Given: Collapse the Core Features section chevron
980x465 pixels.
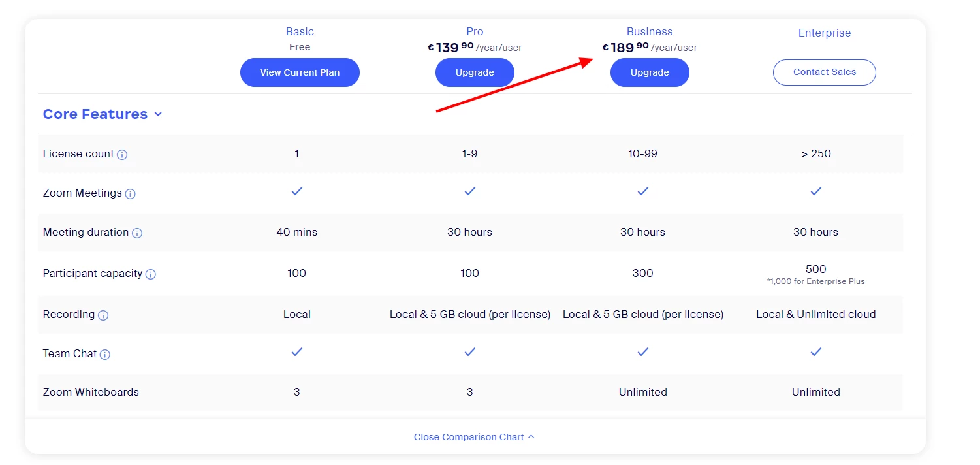Looking at the screenshot, I should pyautogui.click(x=158, y=114).
